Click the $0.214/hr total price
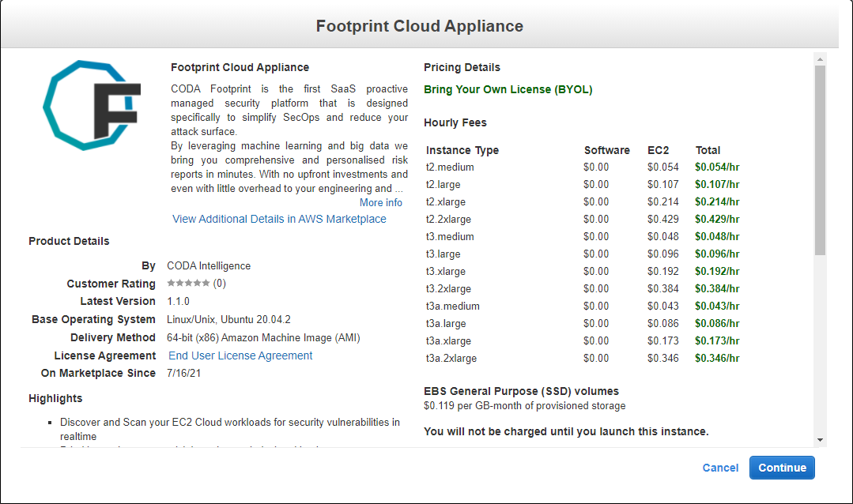Viewport: 853px width, 504px height. point(717,201)
